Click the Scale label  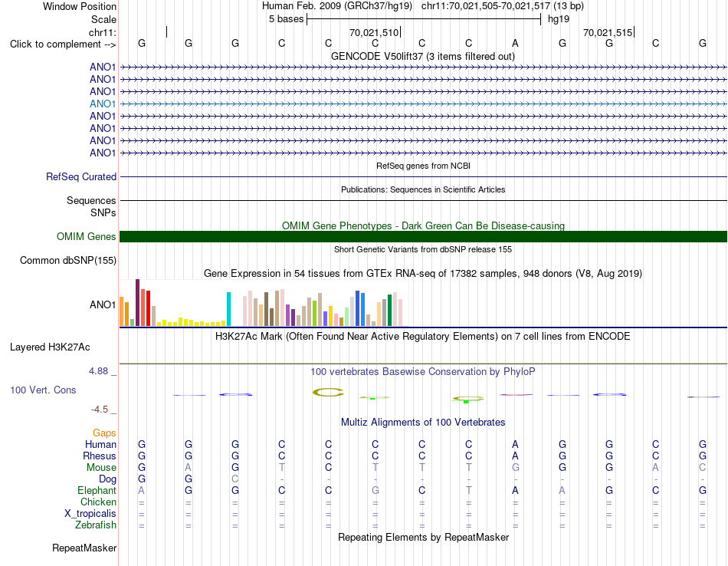(103, 19)
